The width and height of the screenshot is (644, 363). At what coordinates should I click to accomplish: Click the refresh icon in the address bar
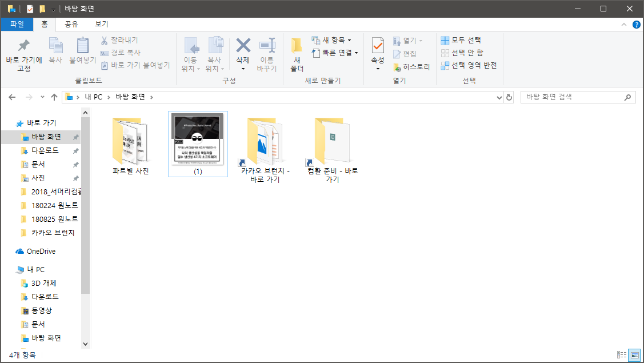pyautogui.click(x=509, y=97)
